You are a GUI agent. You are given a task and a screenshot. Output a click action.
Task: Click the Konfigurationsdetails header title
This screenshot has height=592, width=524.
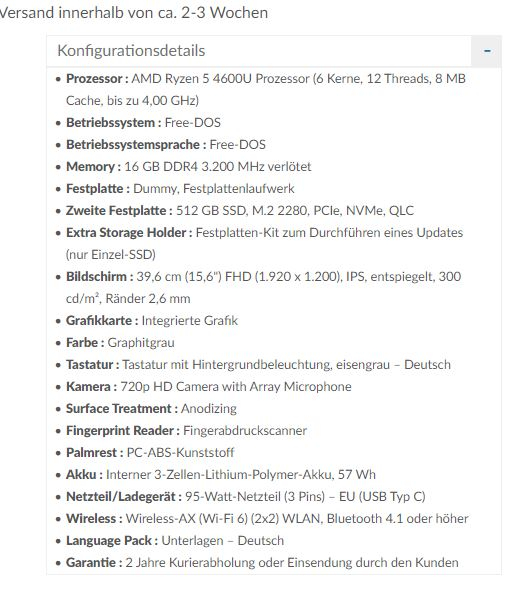131,51
